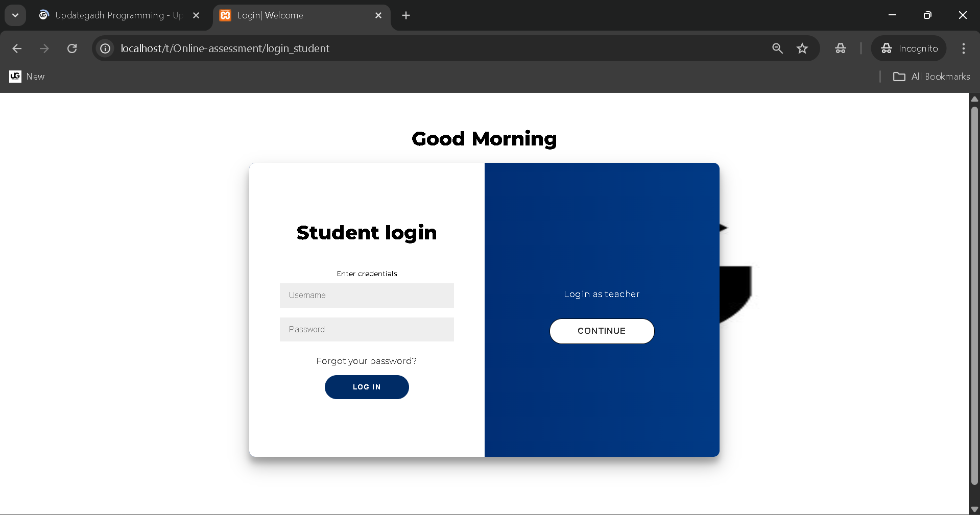Viewport: 980px width, 515px height.
Task: Click the Incognito indicator button
Action: pos(909,48)
